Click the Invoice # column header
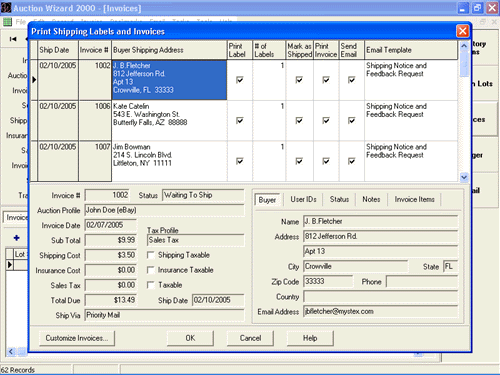500x375 pixels. point(95,50)
